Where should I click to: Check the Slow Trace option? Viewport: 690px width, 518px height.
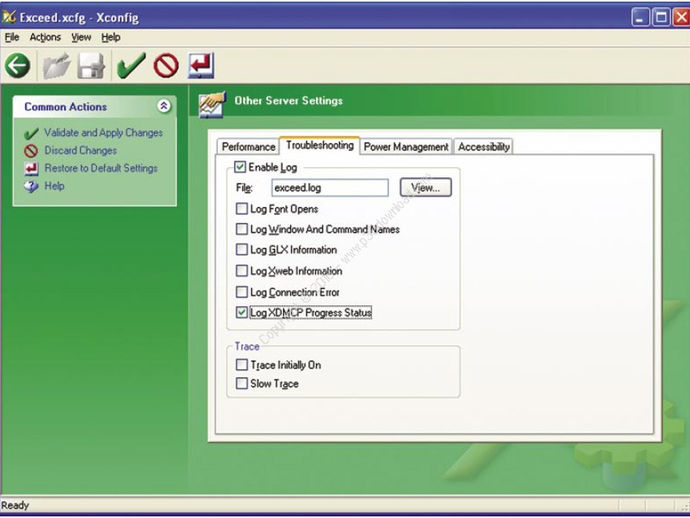click(x=242, y=383)
